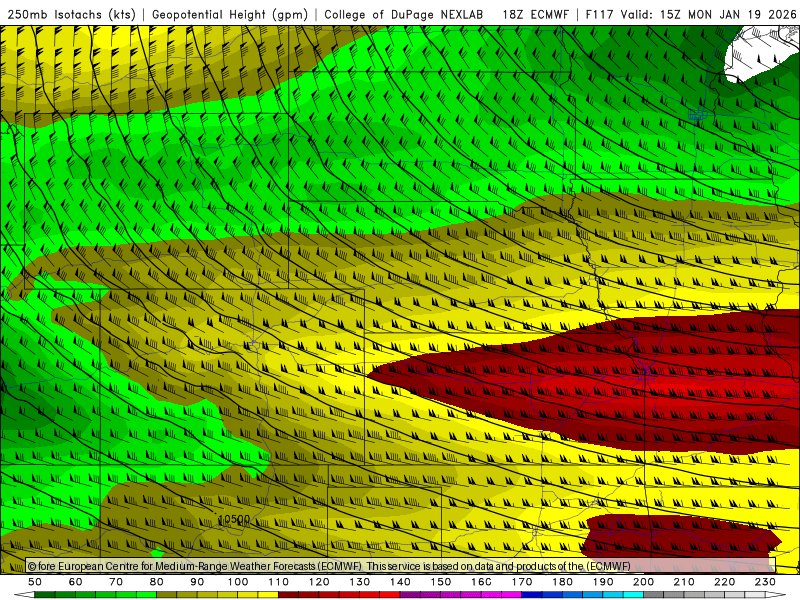Viewport: 800px width, 600px height.
Task: Click the '220' legend value
Action: (724, 582)
